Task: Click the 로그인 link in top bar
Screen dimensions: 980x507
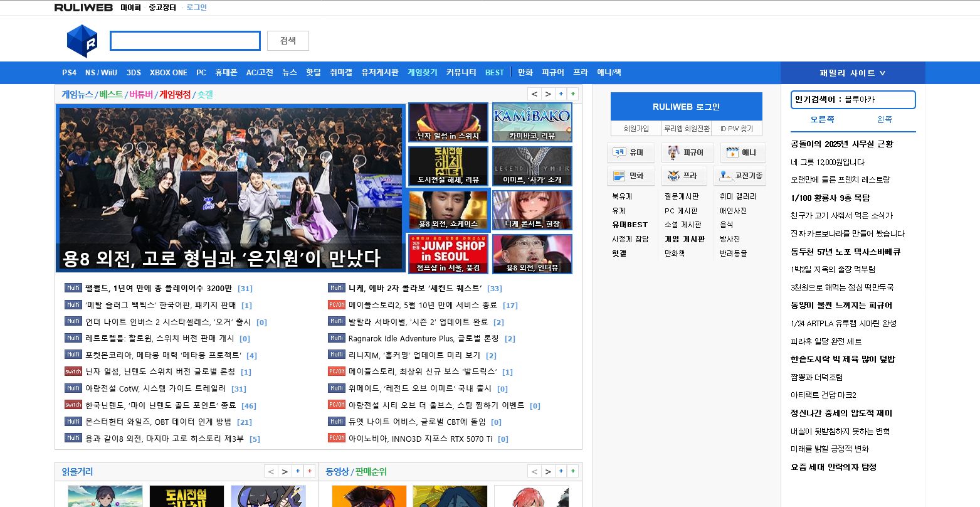Action: (x=197, y=8)
